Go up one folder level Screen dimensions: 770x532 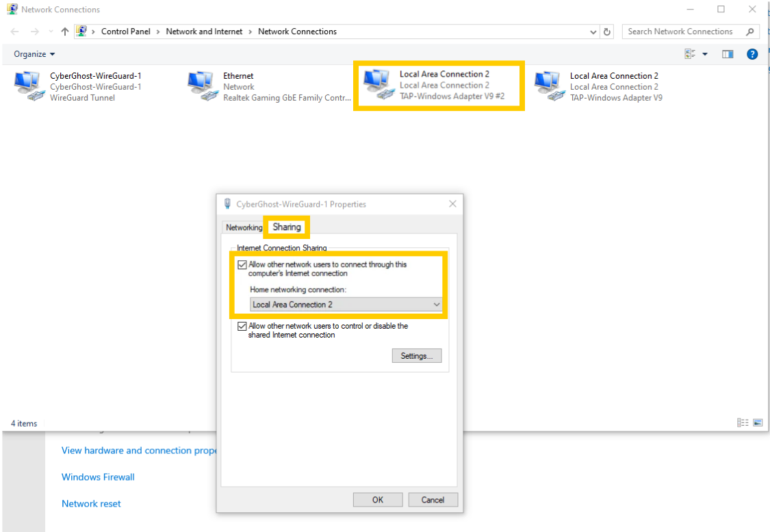[65, 31]
